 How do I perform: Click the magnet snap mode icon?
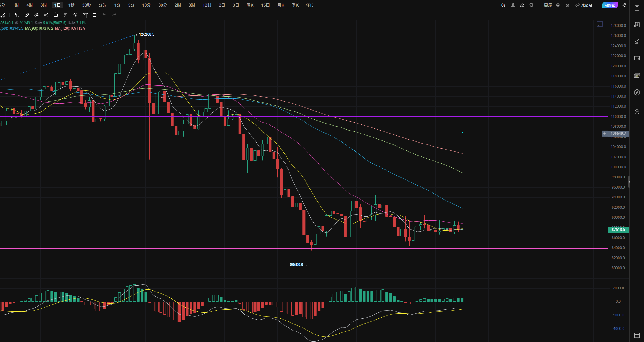[x=75, y=15]
